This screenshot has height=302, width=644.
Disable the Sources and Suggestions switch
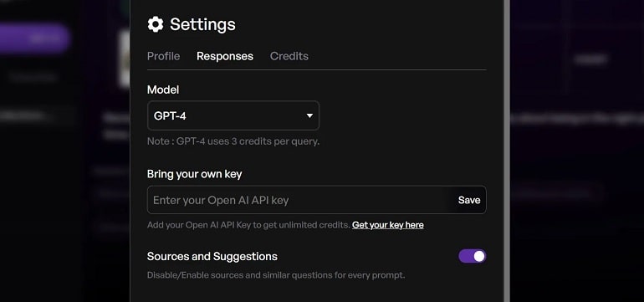point(473,256)
